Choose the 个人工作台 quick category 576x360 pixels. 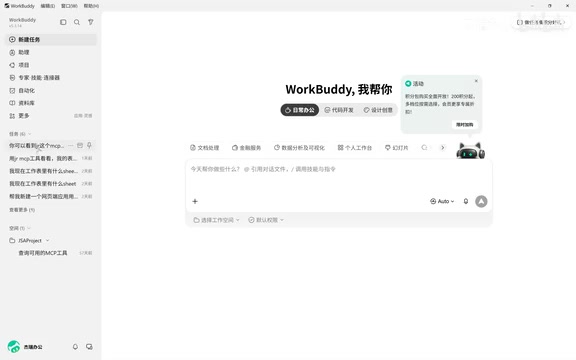tap(355, 148)
